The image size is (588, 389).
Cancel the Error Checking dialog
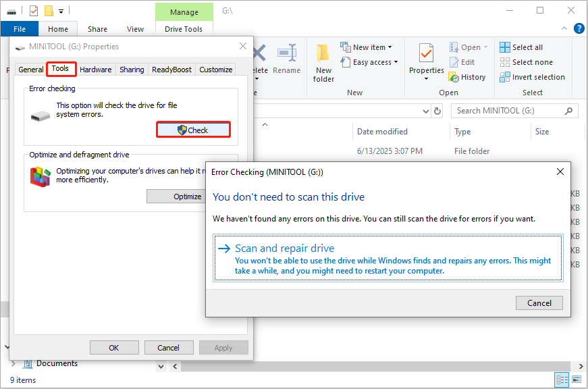click(539, 303)
